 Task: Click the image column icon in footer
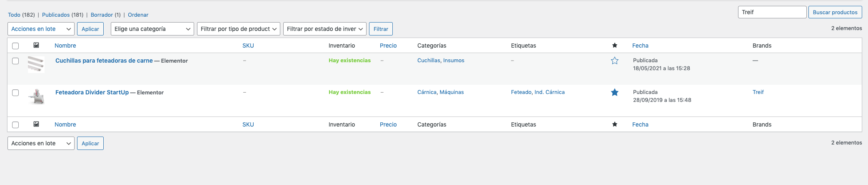pyautogui.click(x=36, y=124)
